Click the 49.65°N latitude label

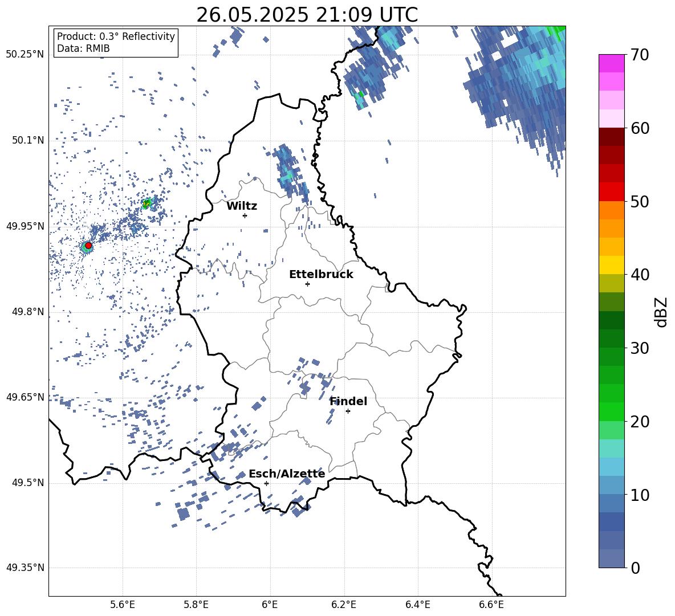[25, 397]
